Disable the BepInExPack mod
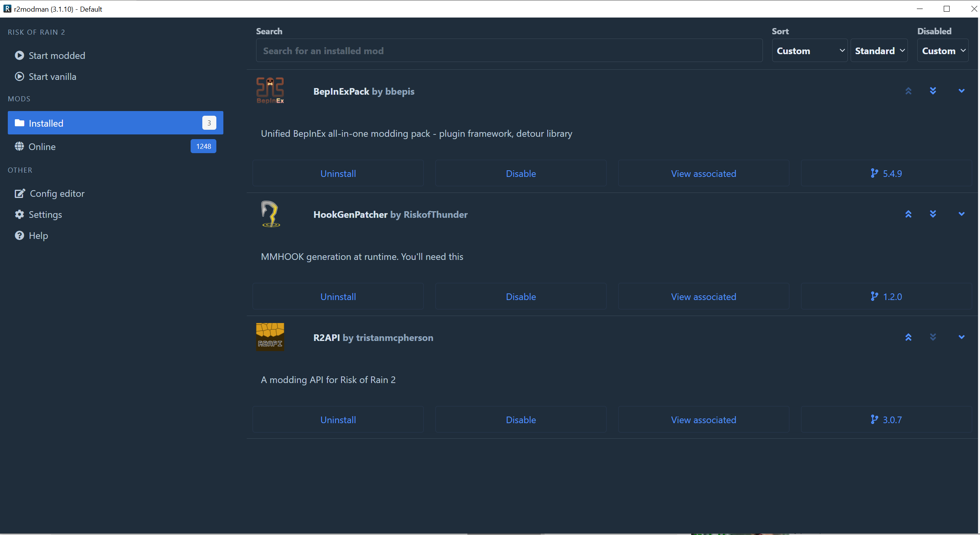Image resolution: width=980 pixels, height=535 pixels. pos(521,173)
